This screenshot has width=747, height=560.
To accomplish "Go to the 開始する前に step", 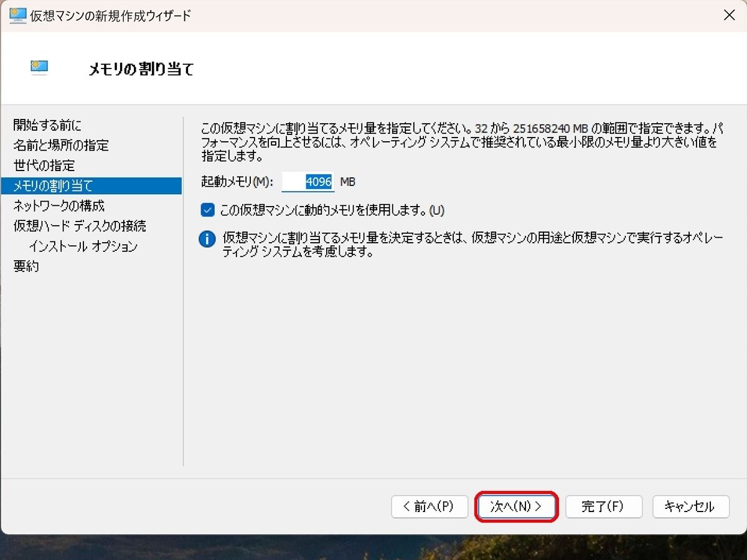I will (x=47, y=125).
